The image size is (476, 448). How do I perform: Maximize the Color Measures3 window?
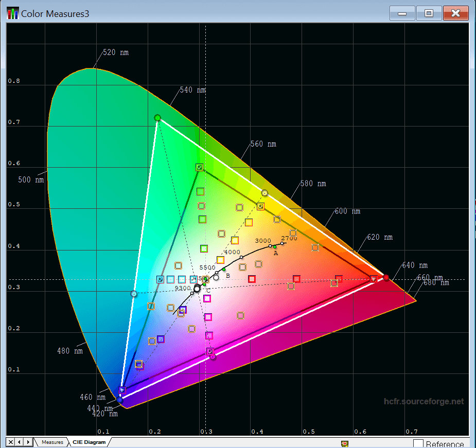[x=429, y=13]
